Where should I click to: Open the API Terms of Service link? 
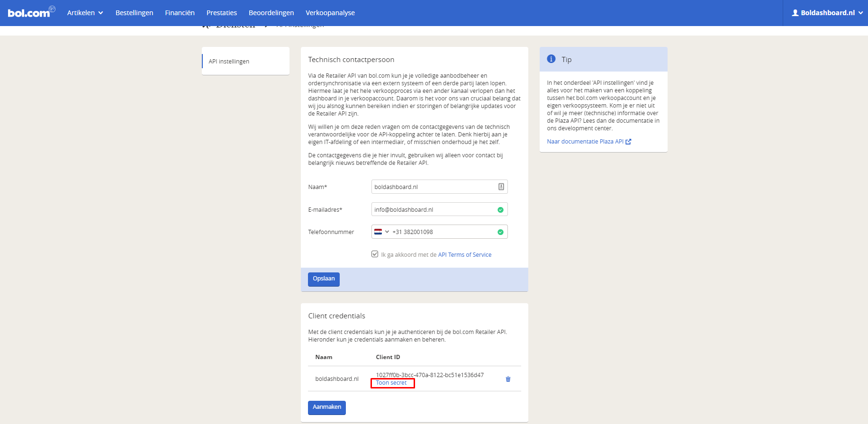(x=464, y=255)
